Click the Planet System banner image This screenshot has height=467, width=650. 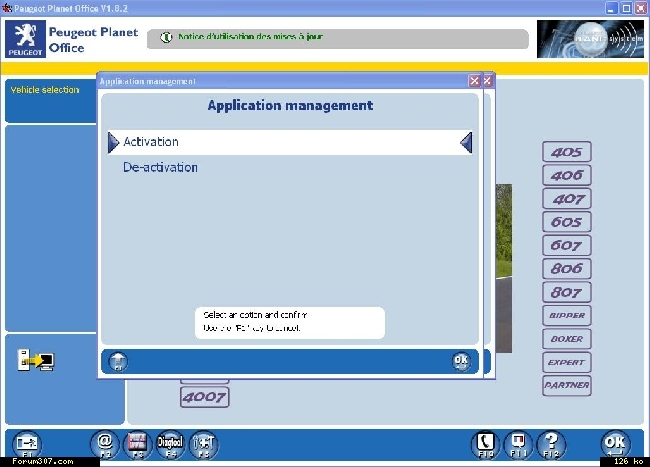[590, 39]
